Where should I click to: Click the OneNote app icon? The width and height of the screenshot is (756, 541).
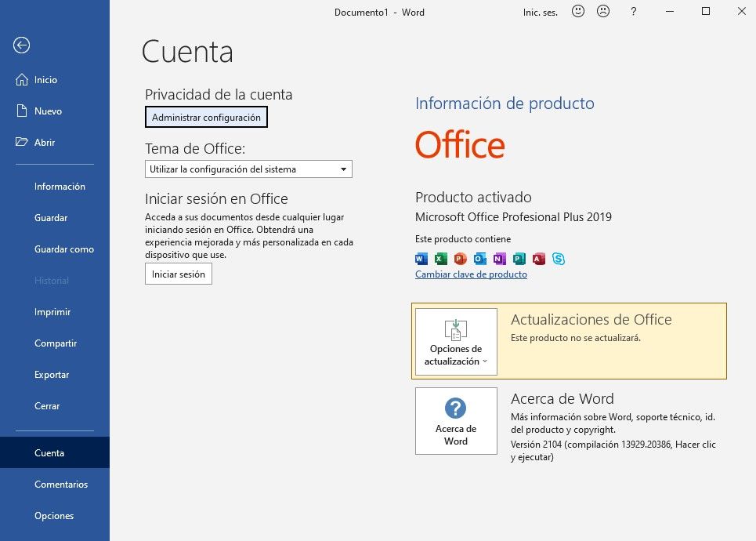[500, 260]
